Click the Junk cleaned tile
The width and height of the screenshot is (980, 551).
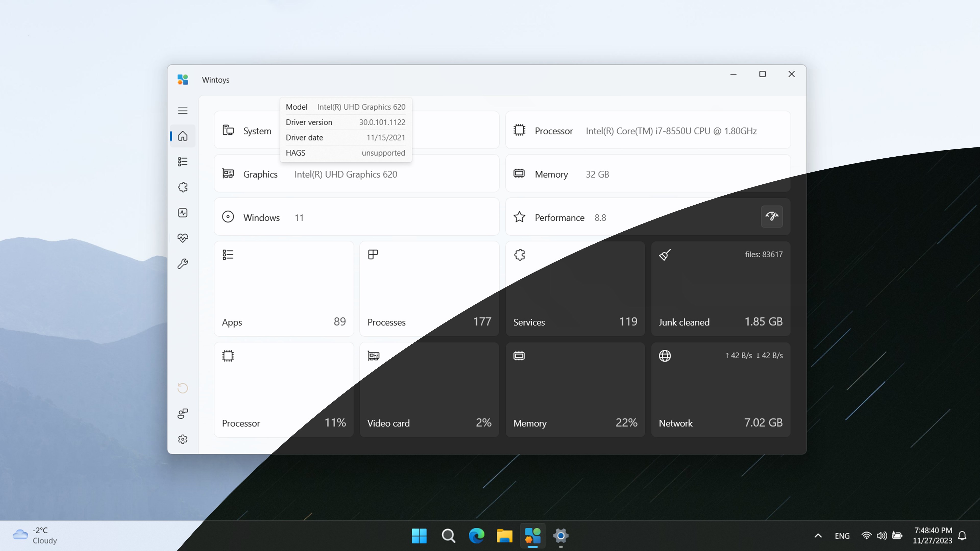(x=720, y=289)
